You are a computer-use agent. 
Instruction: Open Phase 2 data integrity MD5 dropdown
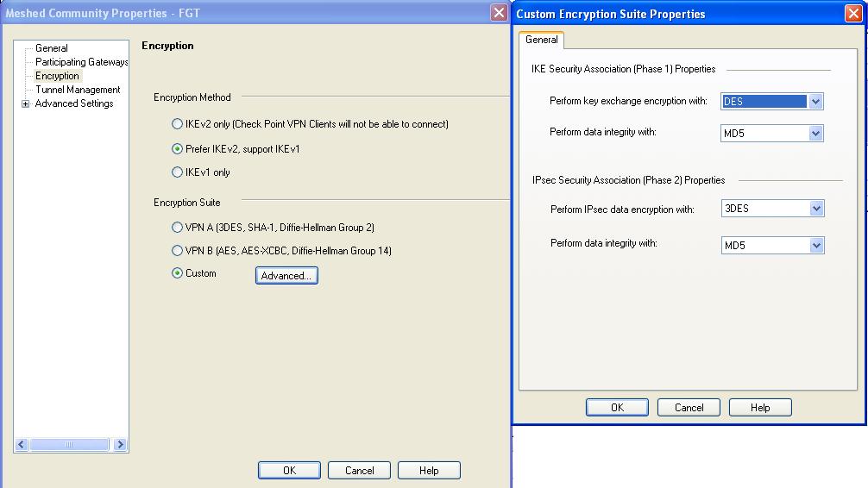(816, 246)
